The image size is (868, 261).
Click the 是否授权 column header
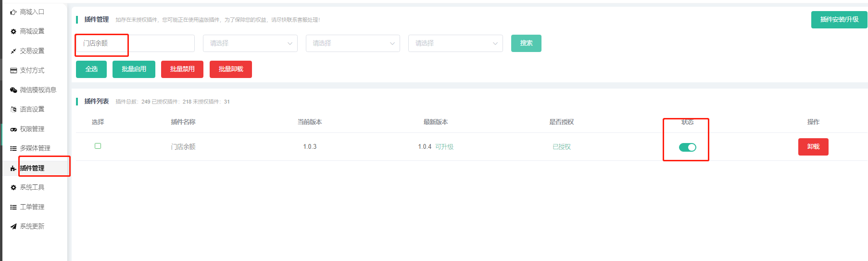[x=562, y=122]
